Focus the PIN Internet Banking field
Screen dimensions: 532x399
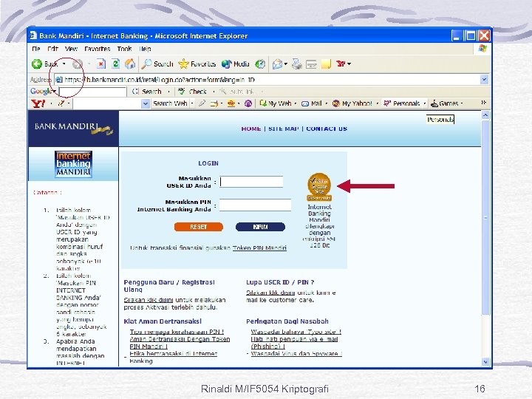click(255, 205)
